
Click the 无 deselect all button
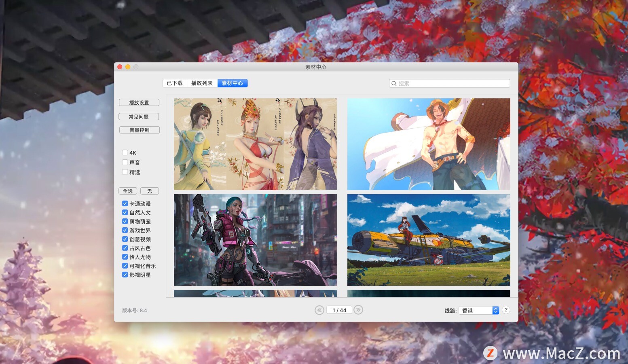[150, 191]
